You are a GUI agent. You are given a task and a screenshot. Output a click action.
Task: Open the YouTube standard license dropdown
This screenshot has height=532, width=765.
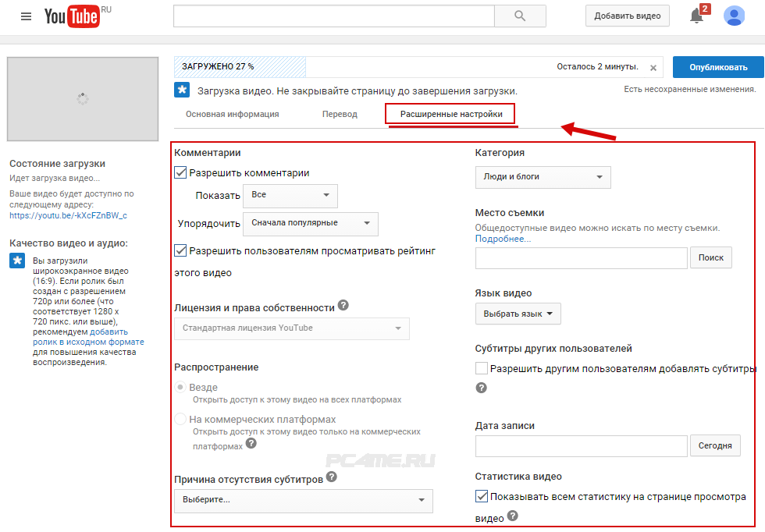click(292, 328)
